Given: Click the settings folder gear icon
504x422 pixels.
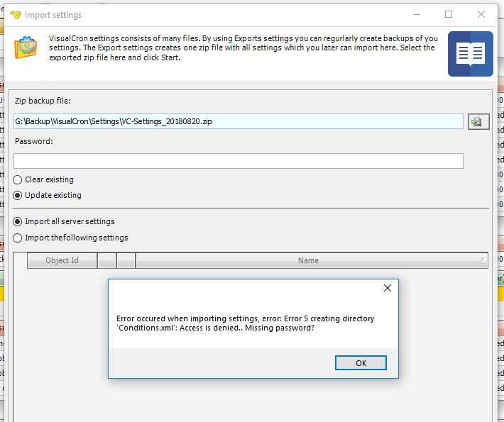Looking at the screenshot, I should (x=28, y=49).
